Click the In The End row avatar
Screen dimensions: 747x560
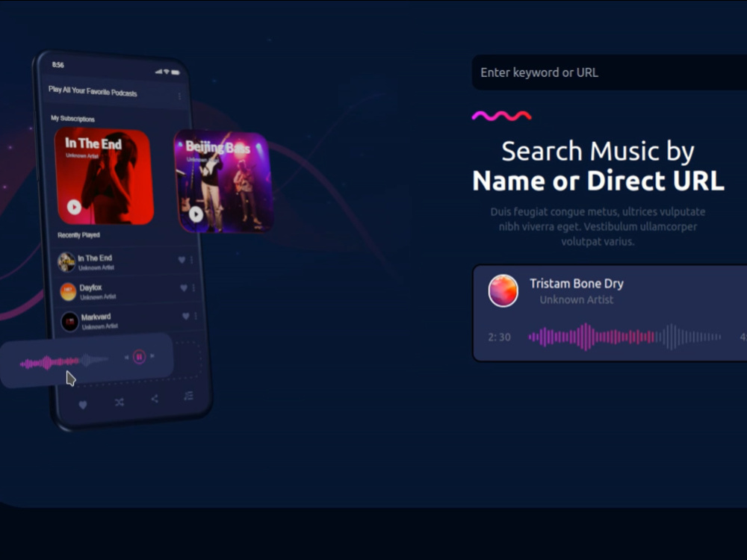pos(66,262)
